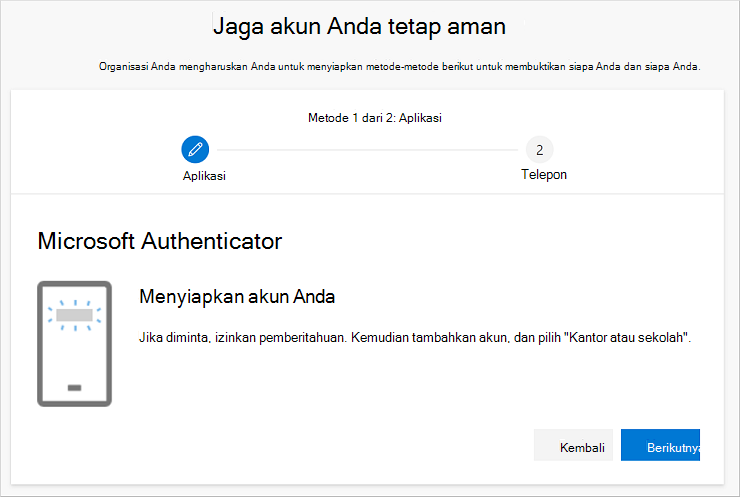Click the step 2 circle for Telepon
Image resolution: width=740 pixels, height=497 pixels.
click(539, 150)
